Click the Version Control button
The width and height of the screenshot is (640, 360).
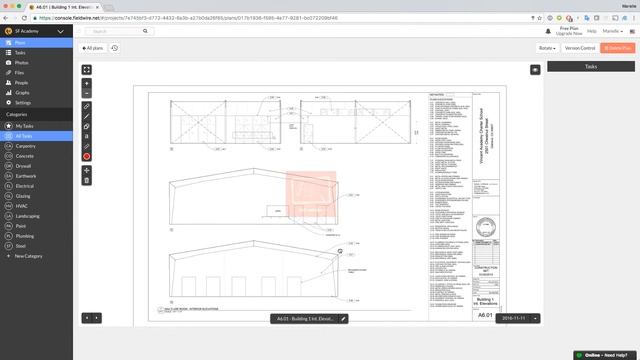point(580,48)
